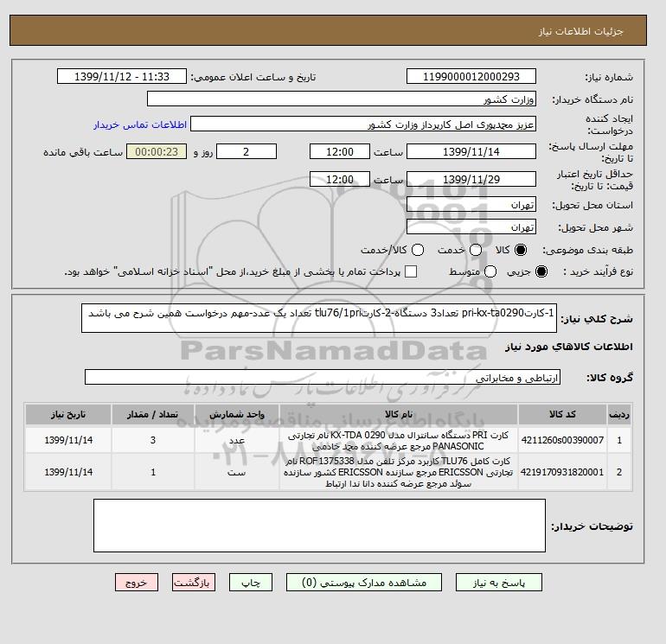Select the کالا radio button
The image size is (666, 644).
521,250
